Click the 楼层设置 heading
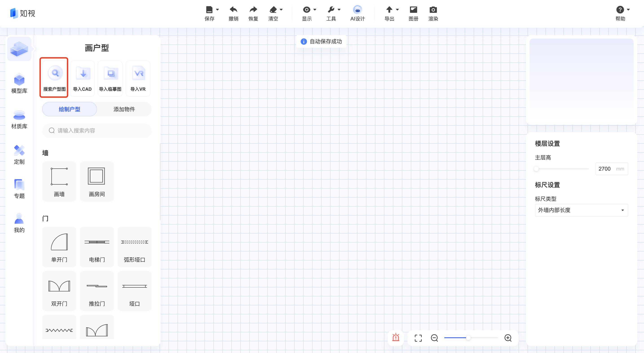The width and height of the screenshot is (644, 353). point(547,143)
